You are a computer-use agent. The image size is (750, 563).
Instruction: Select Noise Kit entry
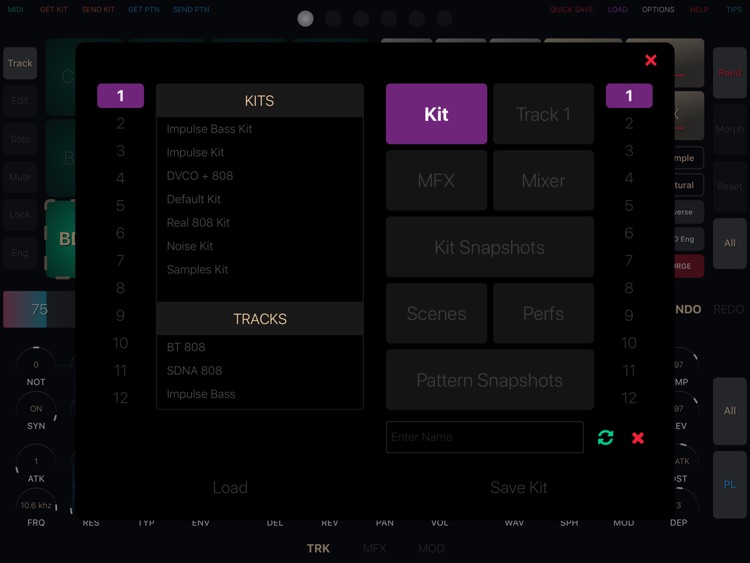(x=260, y=246)
